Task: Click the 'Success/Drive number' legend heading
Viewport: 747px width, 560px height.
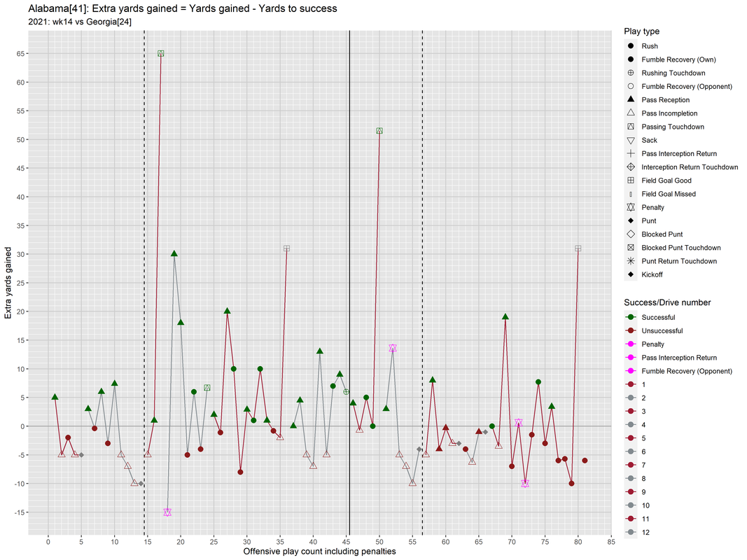Action: [x=667, y=302]
